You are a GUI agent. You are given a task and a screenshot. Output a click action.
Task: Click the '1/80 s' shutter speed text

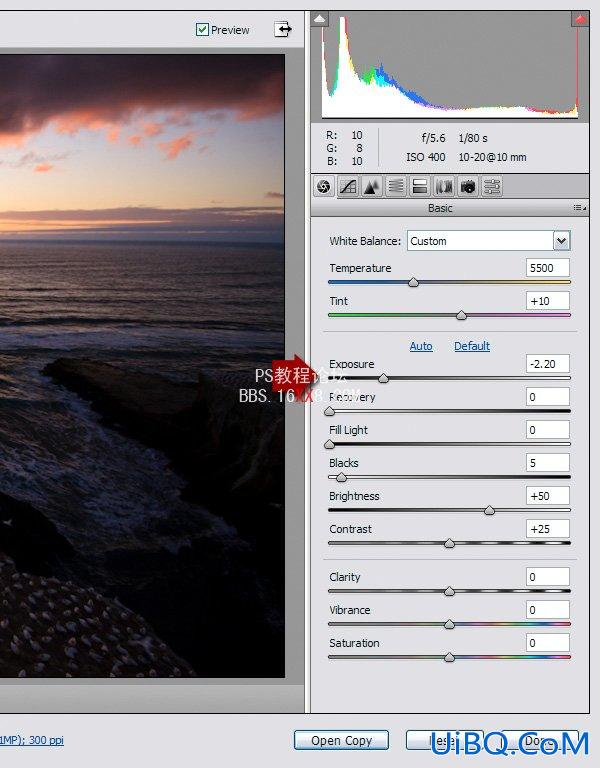(473, 138)
